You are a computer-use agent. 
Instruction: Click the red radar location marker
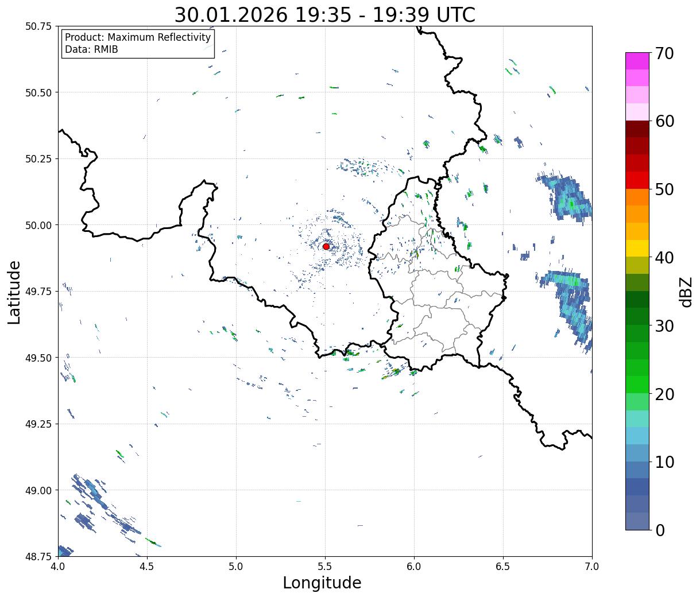point(326,246)
